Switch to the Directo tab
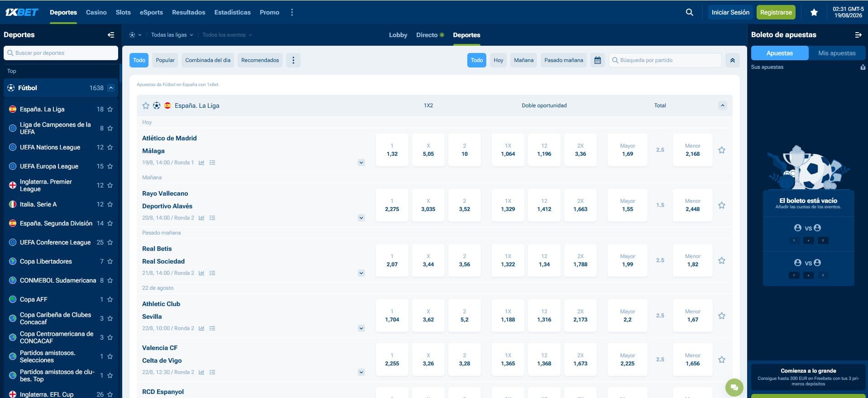Screen dimensions: 868x398 click(x=430, y=35)
